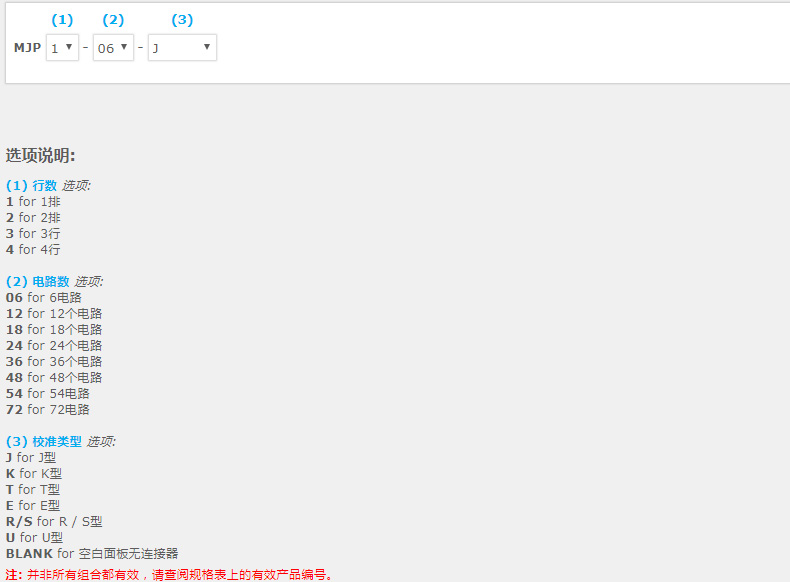Viewport: 790px width, 582px height.
Task: Open the row count dropdown showing 1
Action: coord(62,48)
